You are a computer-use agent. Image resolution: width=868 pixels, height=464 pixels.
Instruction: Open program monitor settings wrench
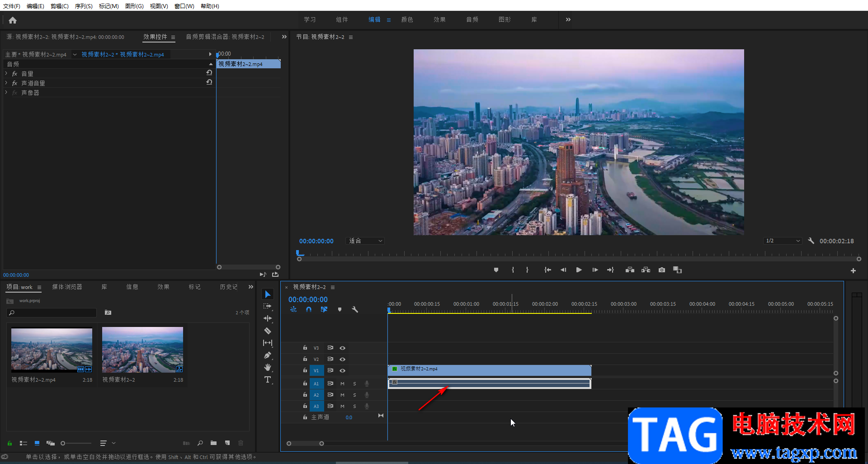pos(811,241)
